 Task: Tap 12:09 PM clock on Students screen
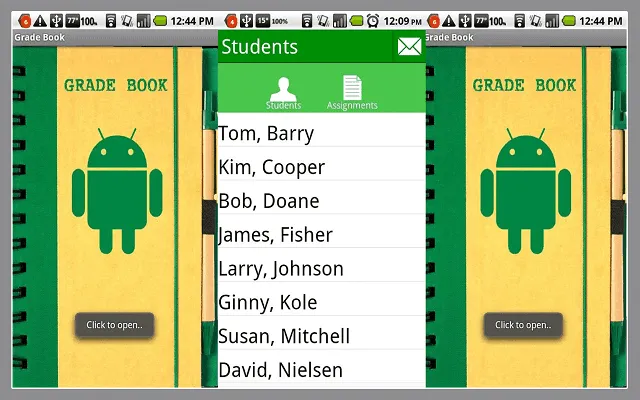click(x=402, y=21)
